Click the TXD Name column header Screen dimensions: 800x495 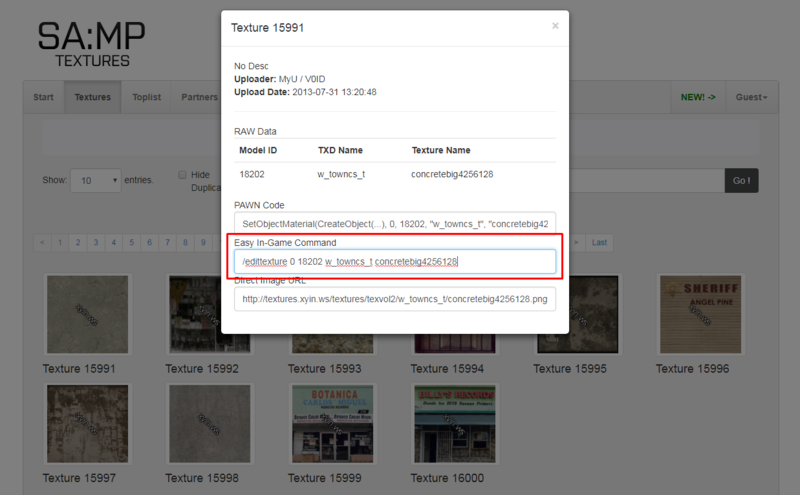(x=340, y=150)
